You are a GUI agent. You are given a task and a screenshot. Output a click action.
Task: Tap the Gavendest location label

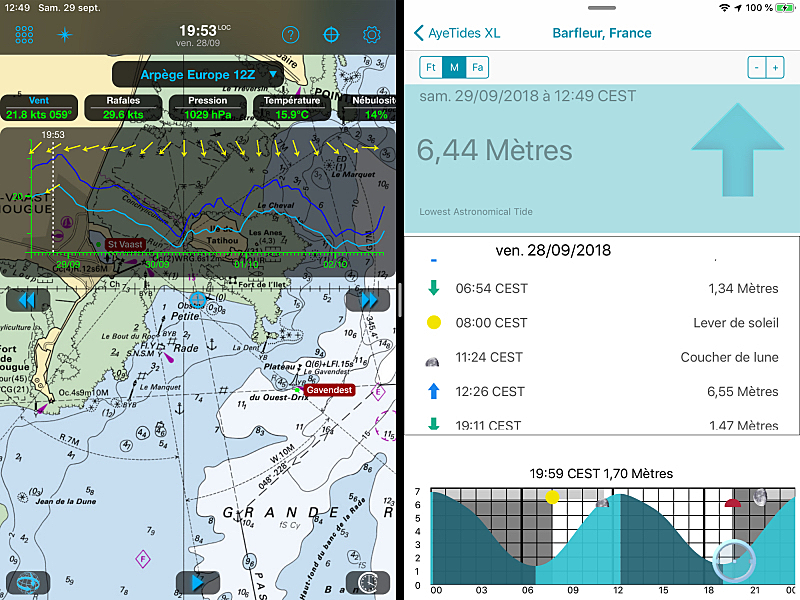(x=329, y=390)
